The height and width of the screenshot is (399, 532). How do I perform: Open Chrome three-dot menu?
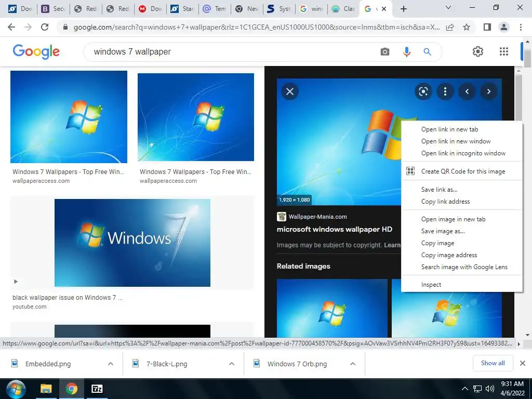point(521,27)
